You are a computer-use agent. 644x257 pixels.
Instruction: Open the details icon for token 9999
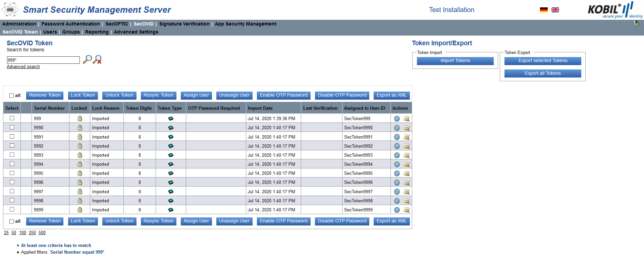point(407,210)
